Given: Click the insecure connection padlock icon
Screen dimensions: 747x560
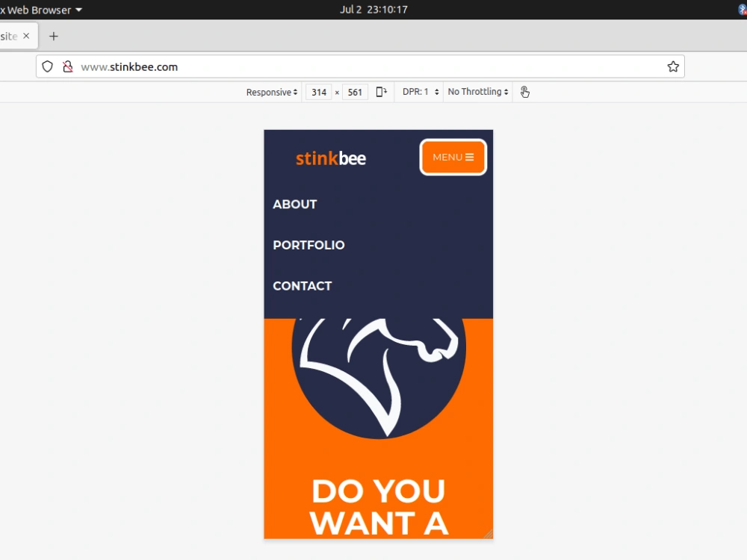Looking at the screenshot, I should point(68,66).
